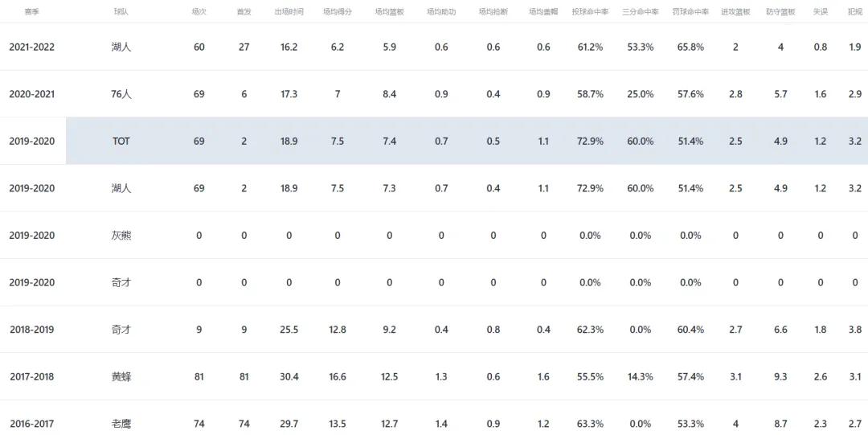The image size is (868, 435).
Task: Click the 罚球命中率 column header
Action: pyautogui.click(x=690, y=11)
